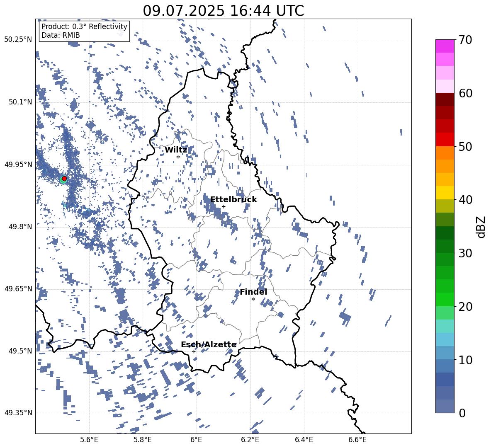This screenshot has height=448, width=491.
Task: Click the 50.1°N latitude label
Action: click(x=20, y=102)
